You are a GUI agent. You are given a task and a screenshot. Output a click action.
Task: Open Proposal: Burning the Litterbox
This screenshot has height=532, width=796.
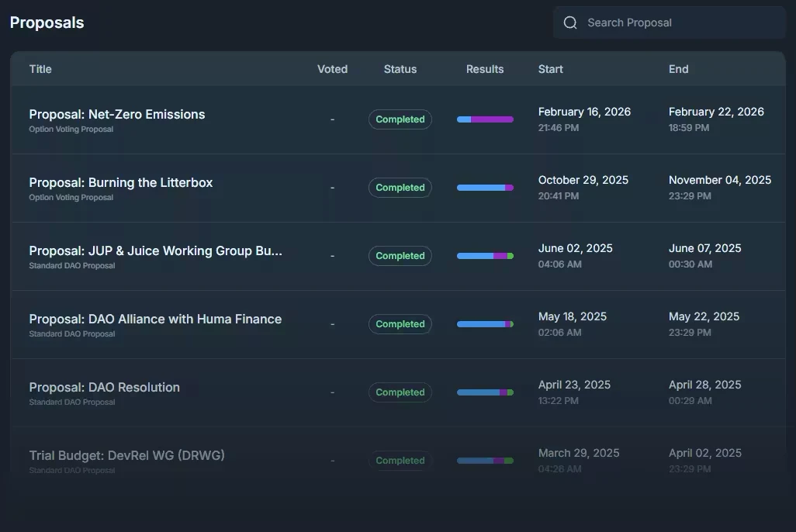(121, 182)
